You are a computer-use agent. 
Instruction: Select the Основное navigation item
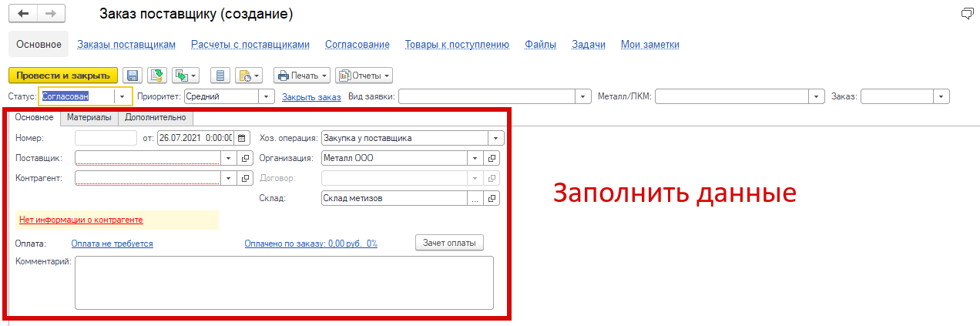(39, 45)
